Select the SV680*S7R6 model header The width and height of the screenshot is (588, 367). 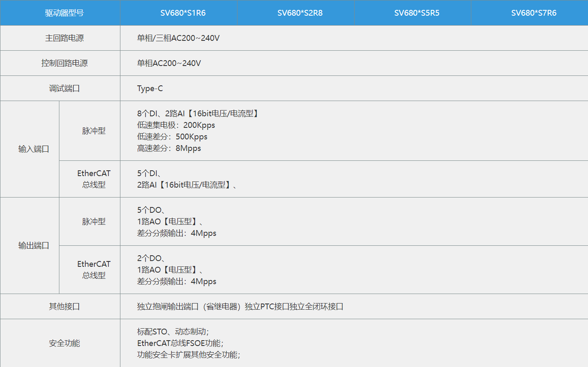[534, 13]
